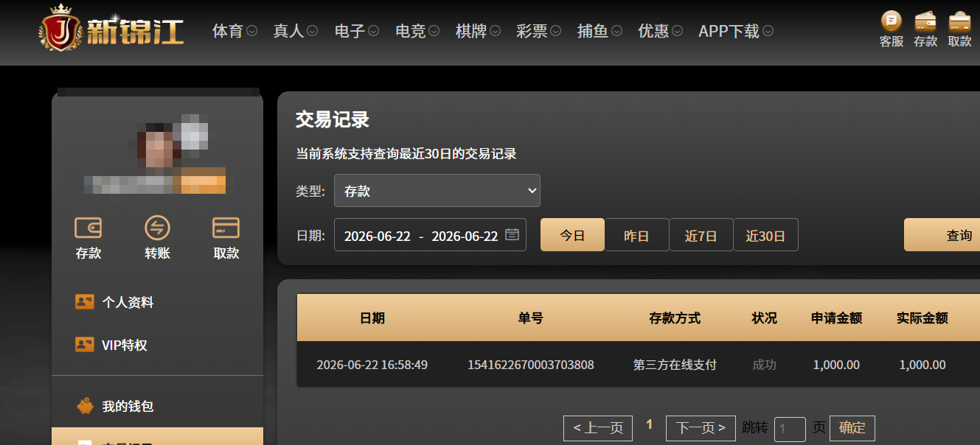The height and width of the screenshot is (445, 980).
Task: Select the 今日 date filter
Action: pyautogui.click(x=572, y=235)
